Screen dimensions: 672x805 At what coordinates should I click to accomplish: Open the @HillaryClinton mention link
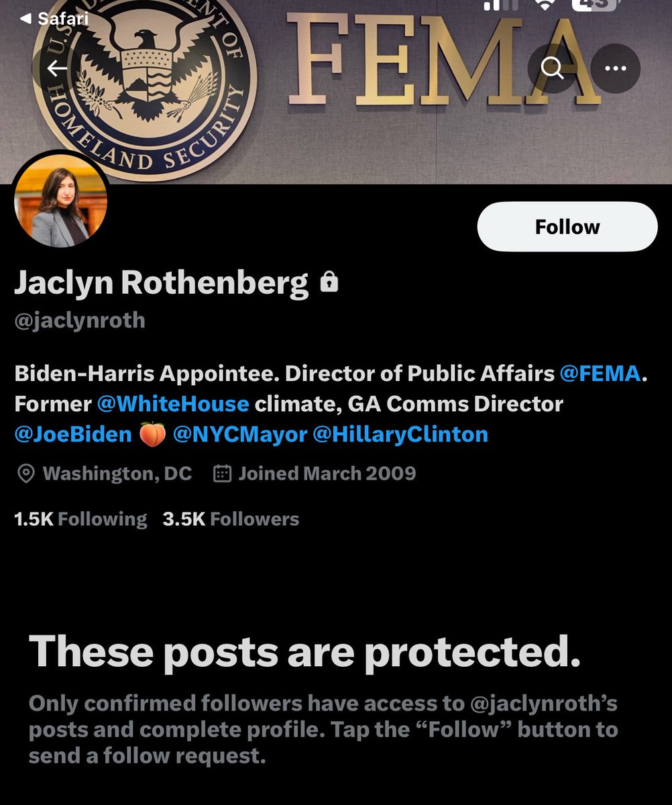400,435
